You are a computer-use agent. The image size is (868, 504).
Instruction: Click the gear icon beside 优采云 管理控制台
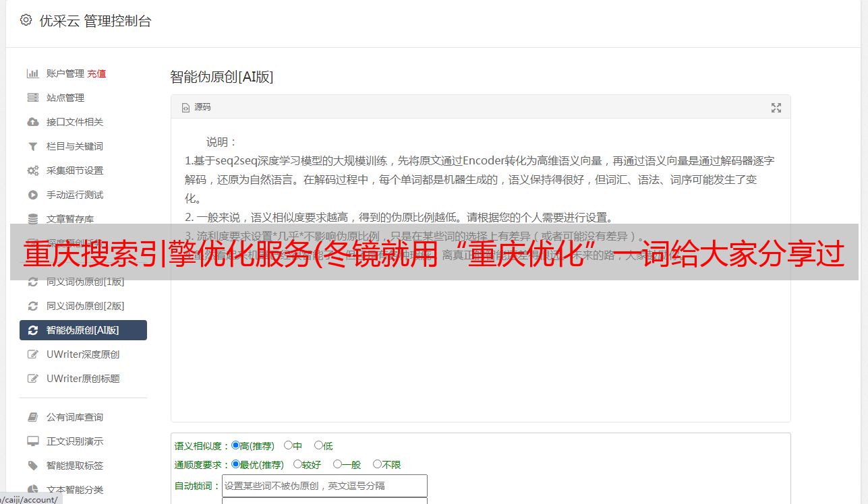(26, 20)
